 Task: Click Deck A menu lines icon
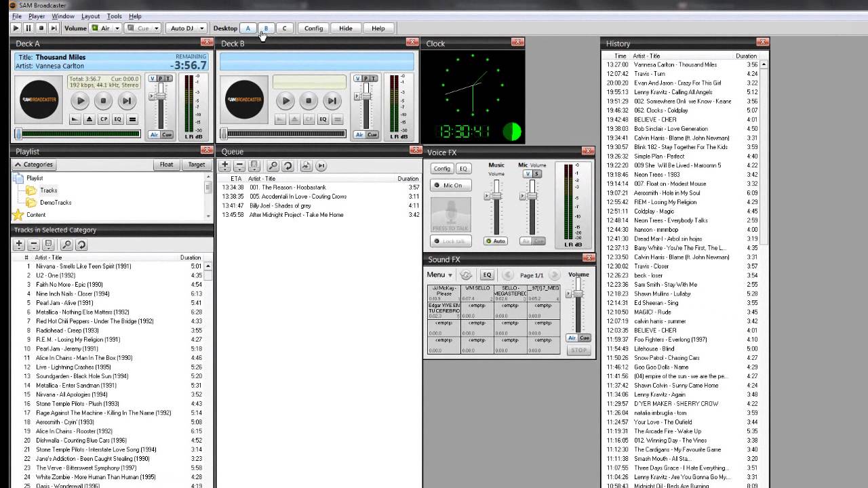point(132,119)
